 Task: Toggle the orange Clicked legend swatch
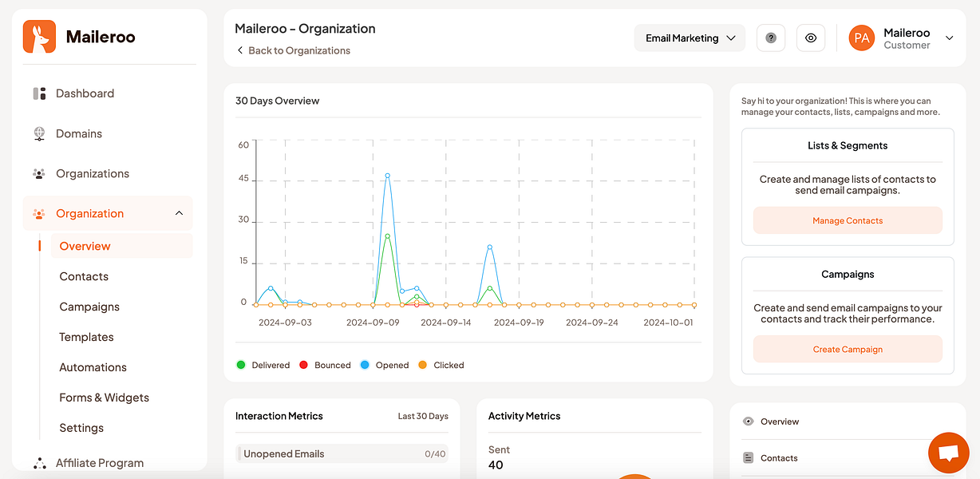pyautogui.click(x=422, y=365)
